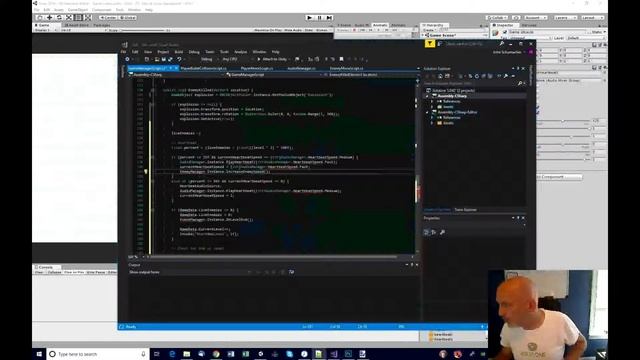This screenshot has width=640, height=360.
Task: Click Add Component button in Inspector
Action: (x=559, y=177)
